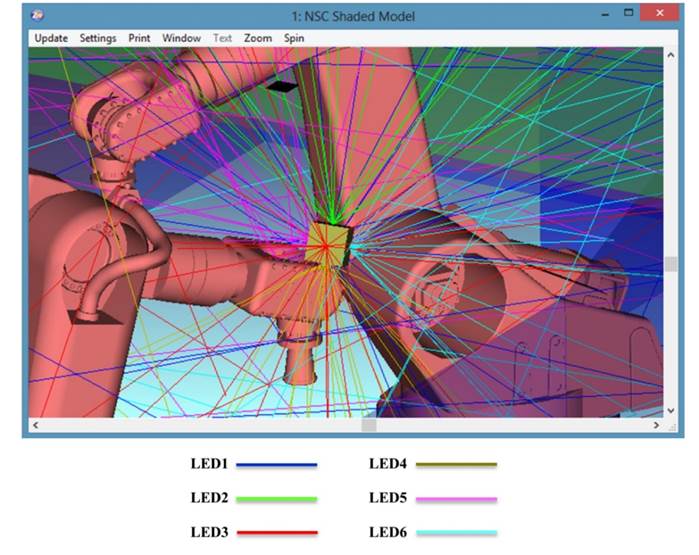Click the red LED3 legend line

click(277, 533)
